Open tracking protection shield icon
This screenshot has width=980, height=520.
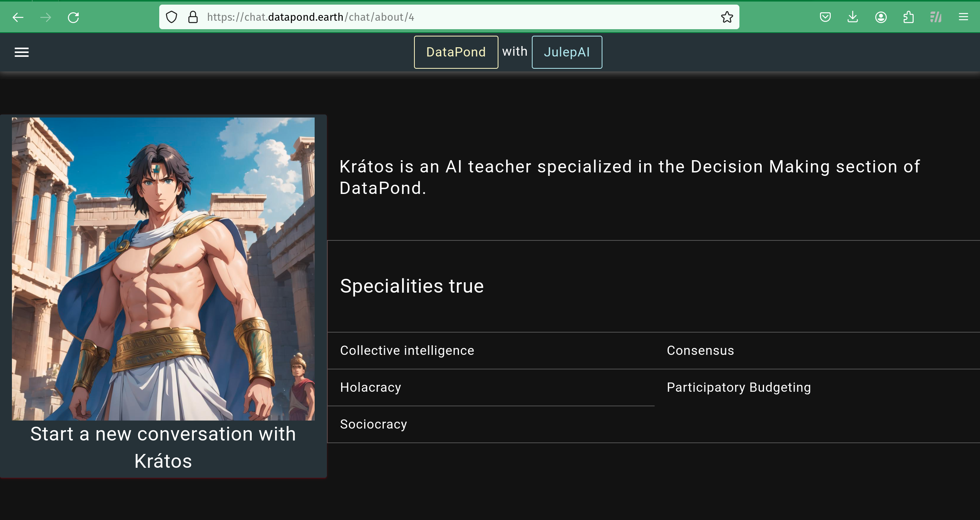pyautogui.click(x=172, y=17)
